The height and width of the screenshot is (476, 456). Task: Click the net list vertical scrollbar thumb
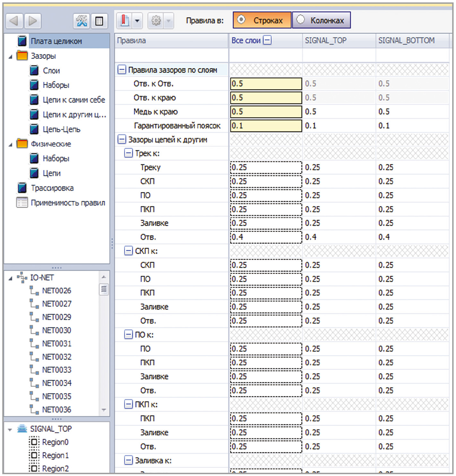104,289
